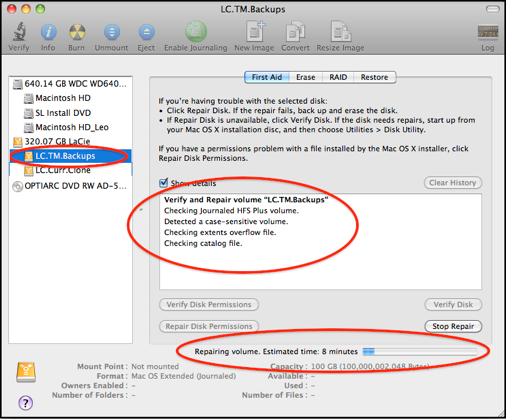This screenshot has width=506, height=419.
Task: Uncheck the Show details checkbox
Action: (164, 183)
